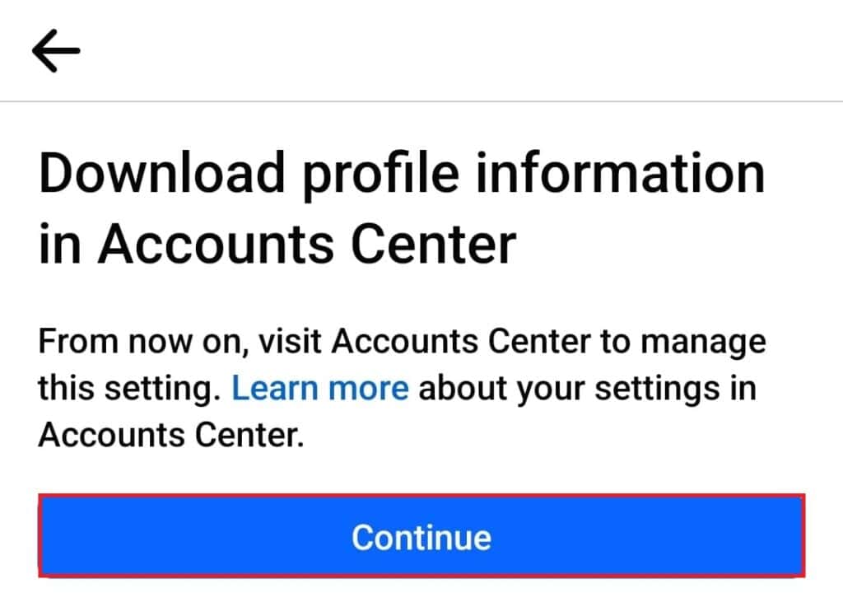Open the Learn more link

pos(319,388)
